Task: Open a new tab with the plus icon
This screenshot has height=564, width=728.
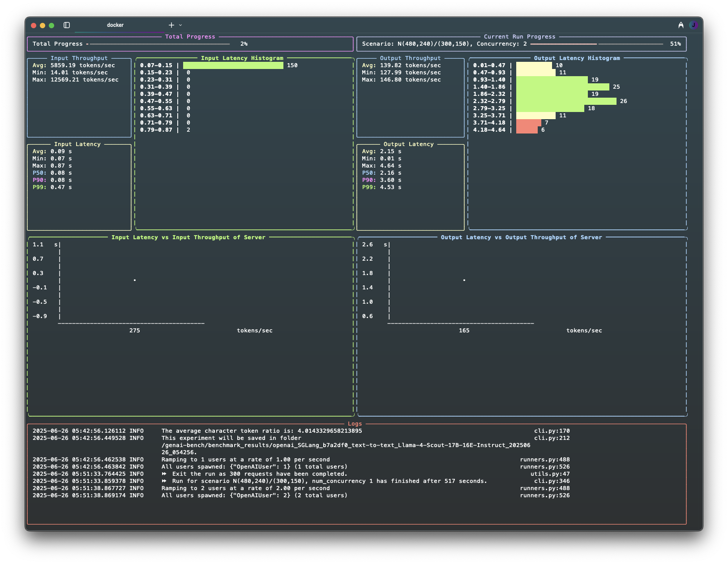Action: [171, 25]
